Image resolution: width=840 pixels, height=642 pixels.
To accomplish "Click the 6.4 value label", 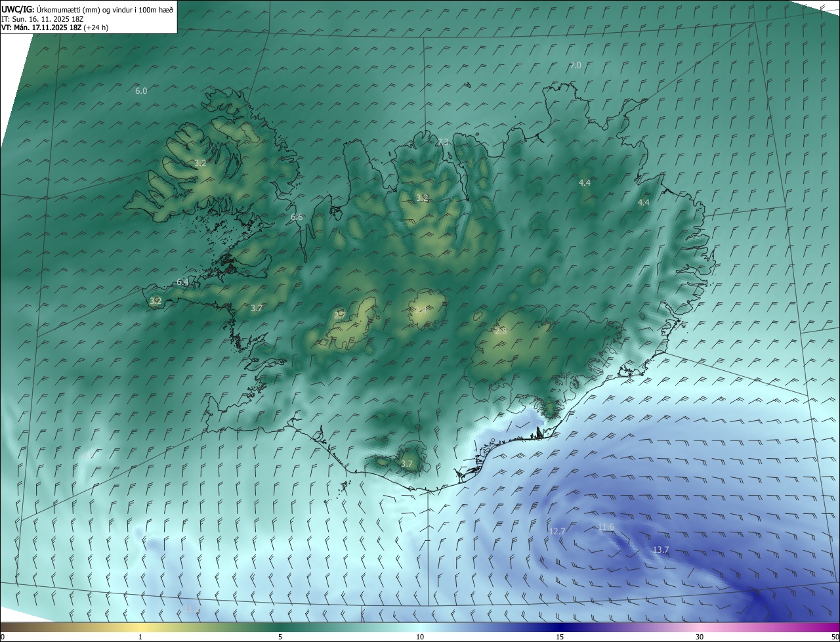I will pos(182,282).
